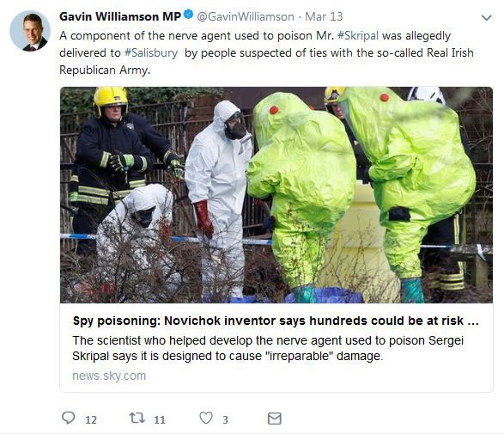Open direct message envelope icon
This screenshot has width=504, height=434.
click(x=275, y=419)
